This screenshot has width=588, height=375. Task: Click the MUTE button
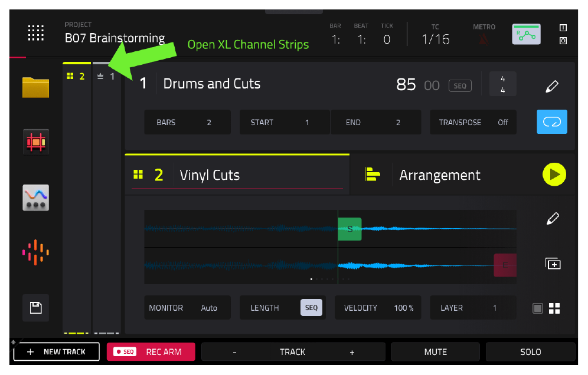(x=435, y=352)
